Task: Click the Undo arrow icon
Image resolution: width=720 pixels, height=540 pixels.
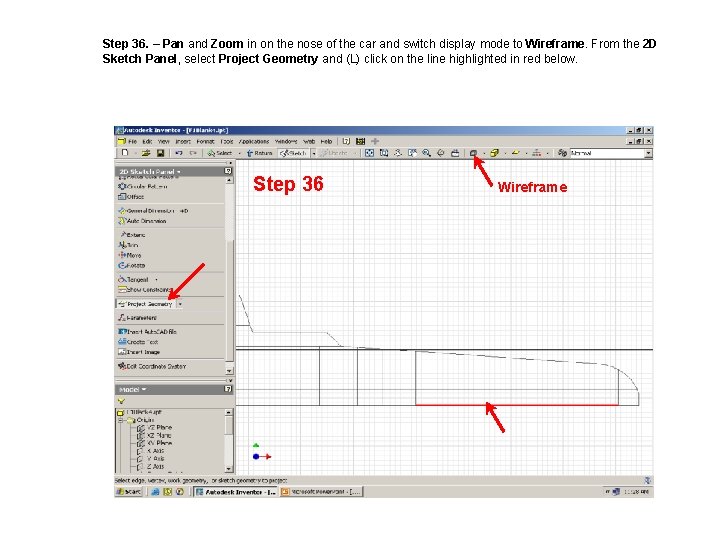Action: pos(179,153)
